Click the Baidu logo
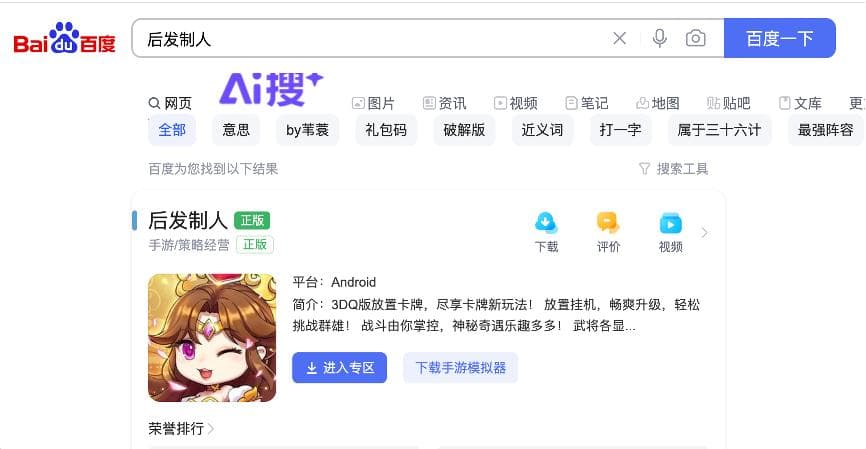This screenshot has height=449, width=866. (65, 38)
